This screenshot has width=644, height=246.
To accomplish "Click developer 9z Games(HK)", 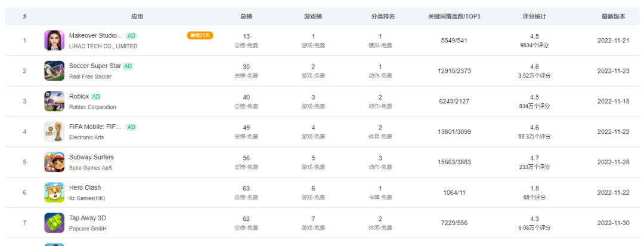I will coord(87,199).
